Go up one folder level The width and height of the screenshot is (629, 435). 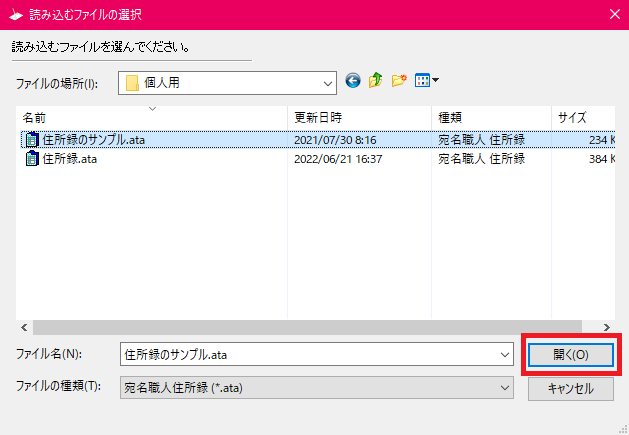[375, 80]
